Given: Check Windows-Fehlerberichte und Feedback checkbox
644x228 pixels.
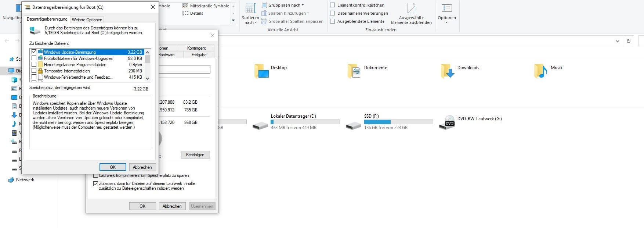Looking at the screenshot, I should (34, 77).
